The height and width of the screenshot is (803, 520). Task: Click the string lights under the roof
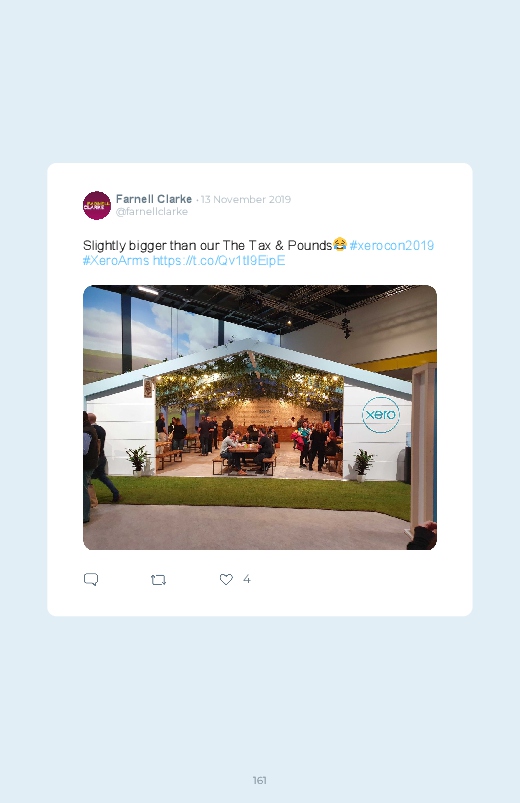pyautogui.click(x=249, y=382)
